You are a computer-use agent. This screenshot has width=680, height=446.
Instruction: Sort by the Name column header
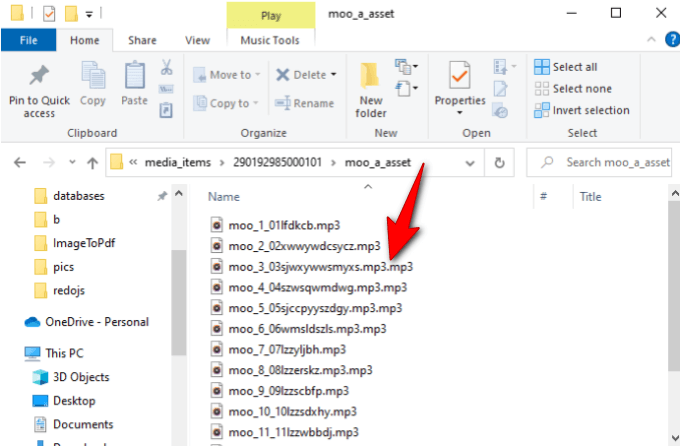(x=224, y=197)
